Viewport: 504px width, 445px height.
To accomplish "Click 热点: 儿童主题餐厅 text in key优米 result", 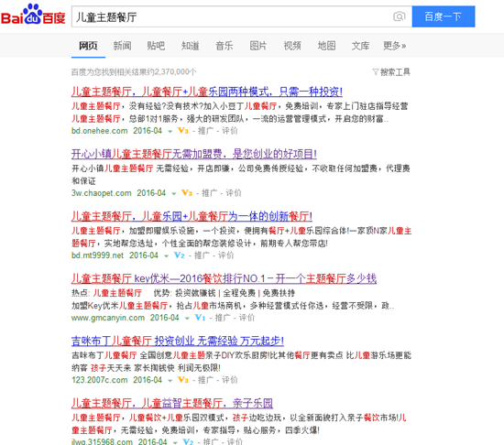I will (106, 293).
